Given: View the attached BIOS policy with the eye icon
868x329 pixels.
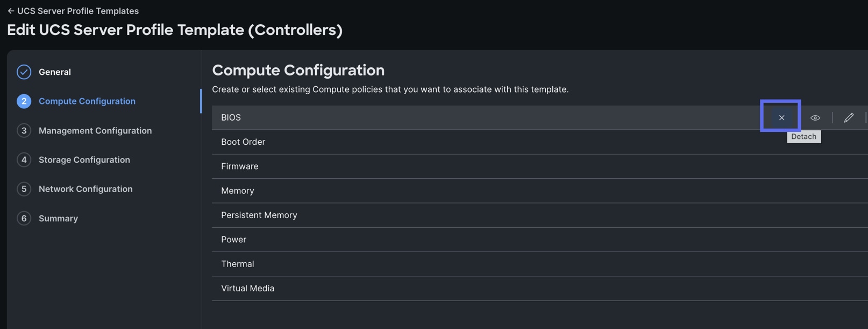Looking at the screenshot, I should coord(815,117).
